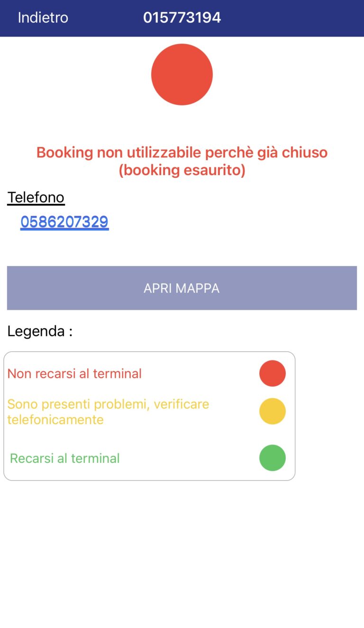Click the Telefono heading label
This screenshot has height=628, width=364.
pyautogui.click(x=36, y=197)
